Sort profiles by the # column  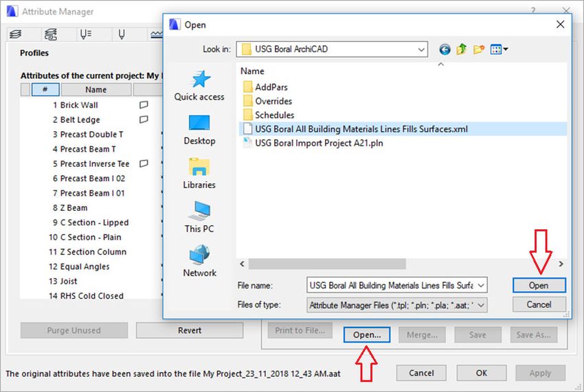(x=45, y=90)
